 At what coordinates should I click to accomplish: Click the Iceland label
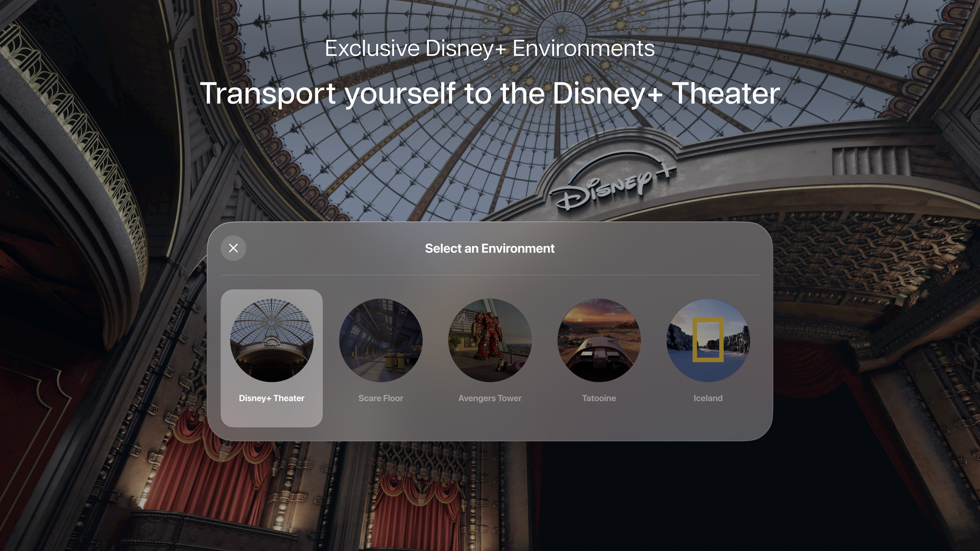[x=708, y=398]
